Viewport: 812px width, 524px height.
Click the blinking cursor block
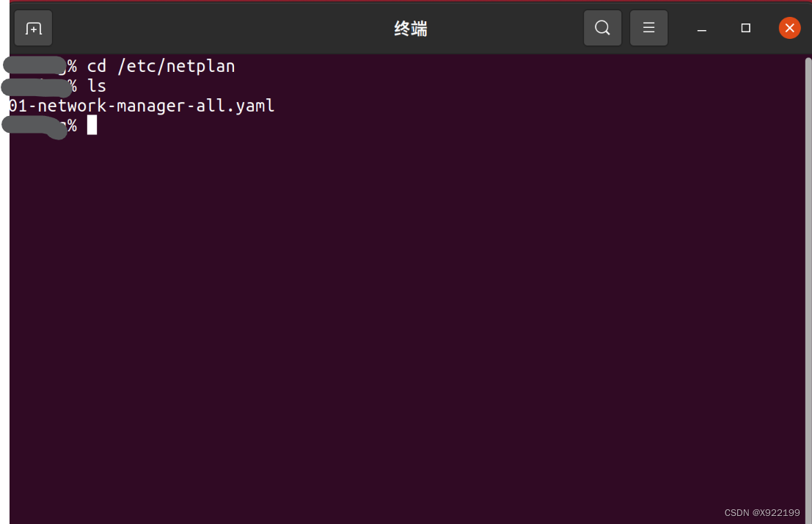pos(92,125)
